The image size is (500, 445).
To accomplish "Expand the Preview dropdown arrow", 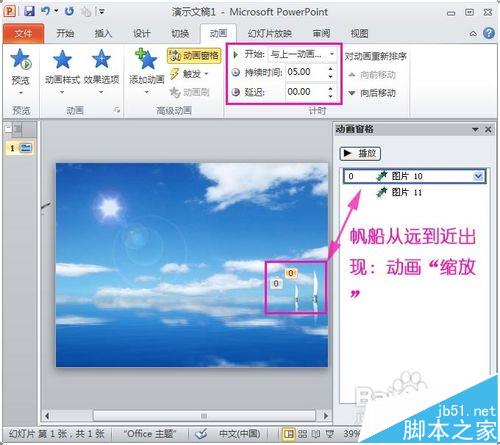I will (21, 93).
